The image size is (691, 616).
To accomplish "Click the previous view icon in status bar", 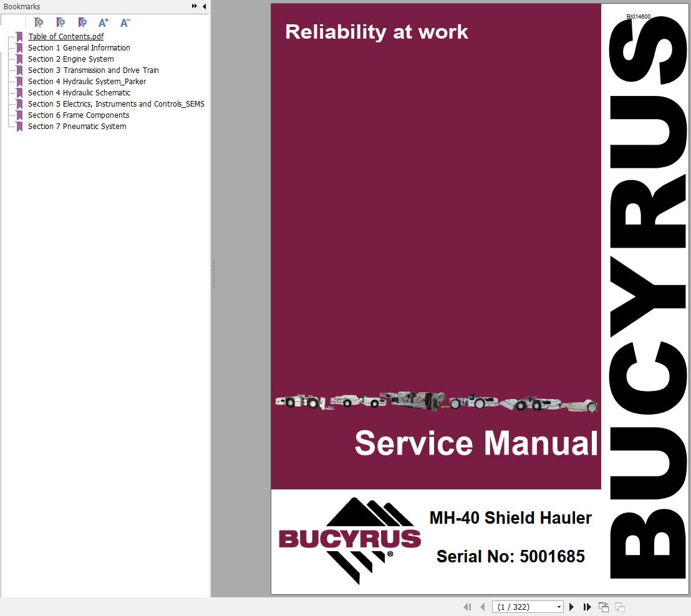I will (x=604, y=607).
